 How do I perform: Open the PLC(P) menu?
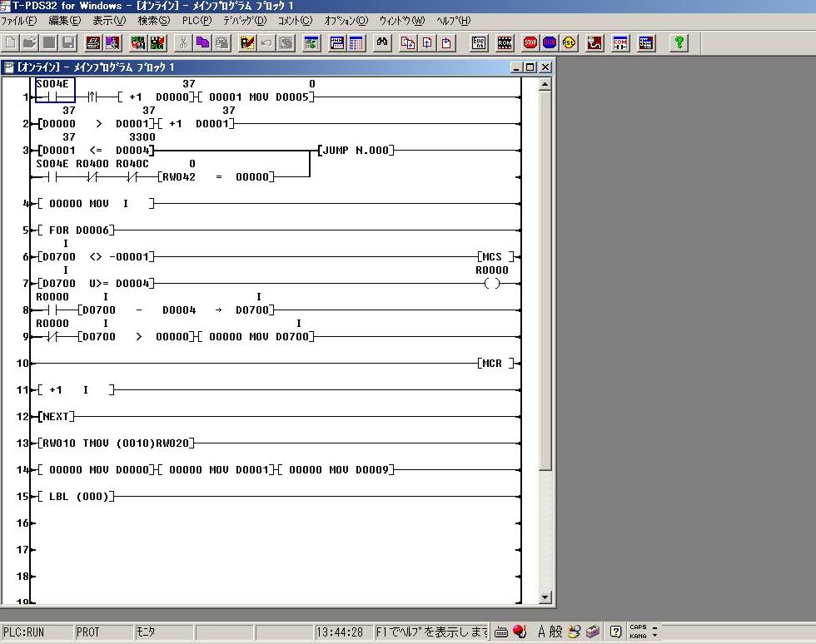pyautogui.click(x=197, y=20)
